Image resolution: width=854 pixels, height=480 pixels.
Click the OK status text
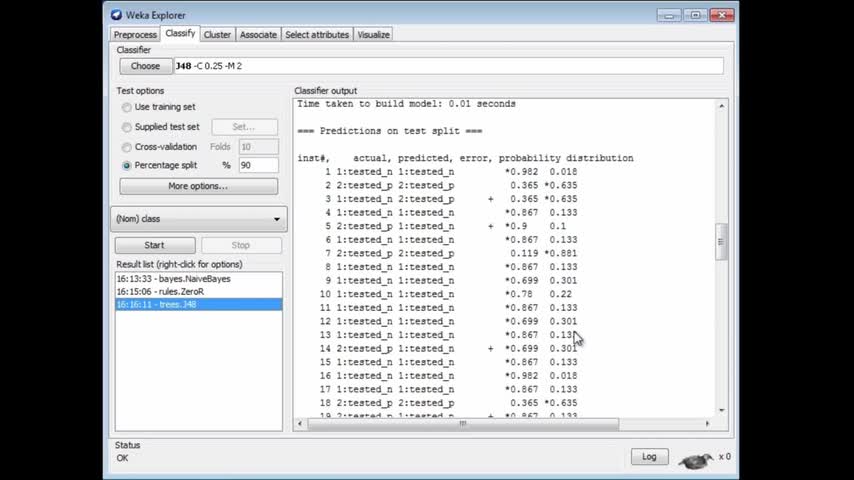123,458
